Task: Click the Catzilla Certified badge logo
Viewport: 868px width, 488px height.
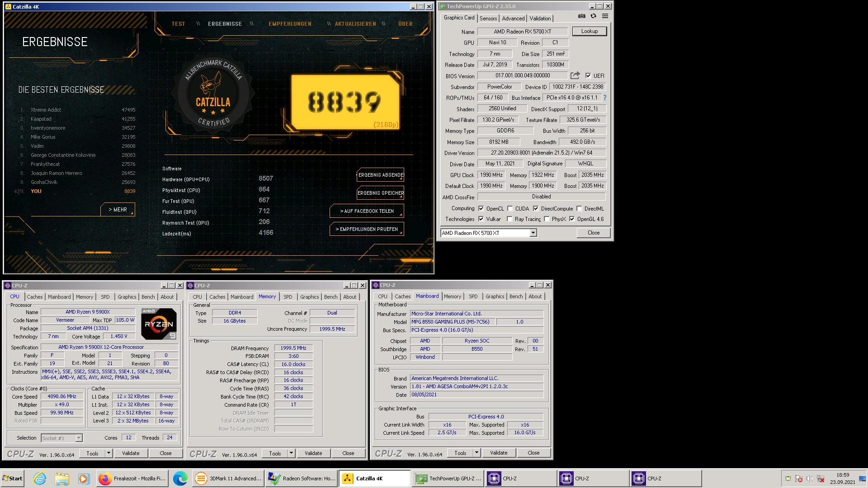Action: (x=213, y=94)
